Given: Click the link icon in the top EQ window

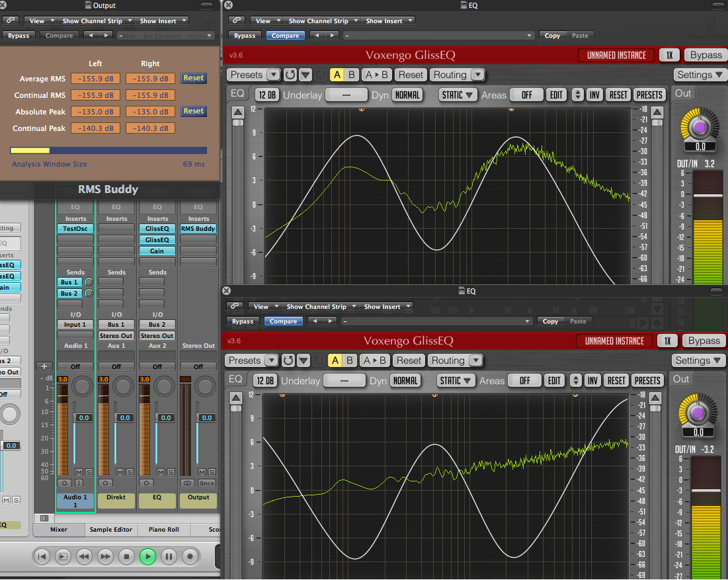Looking at the screenshot, I should (237, 21).
